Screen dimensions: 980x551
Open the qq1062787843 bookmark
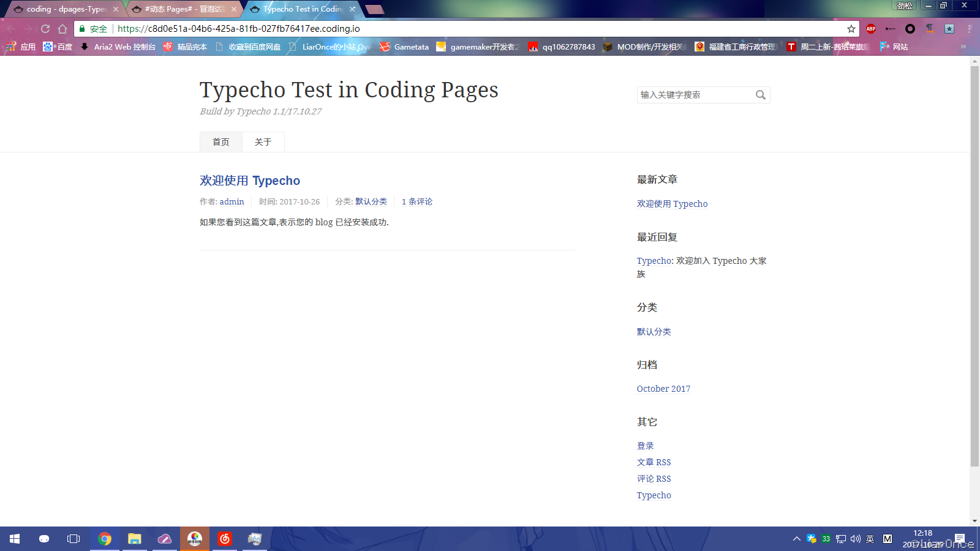(x=562, y=47)
